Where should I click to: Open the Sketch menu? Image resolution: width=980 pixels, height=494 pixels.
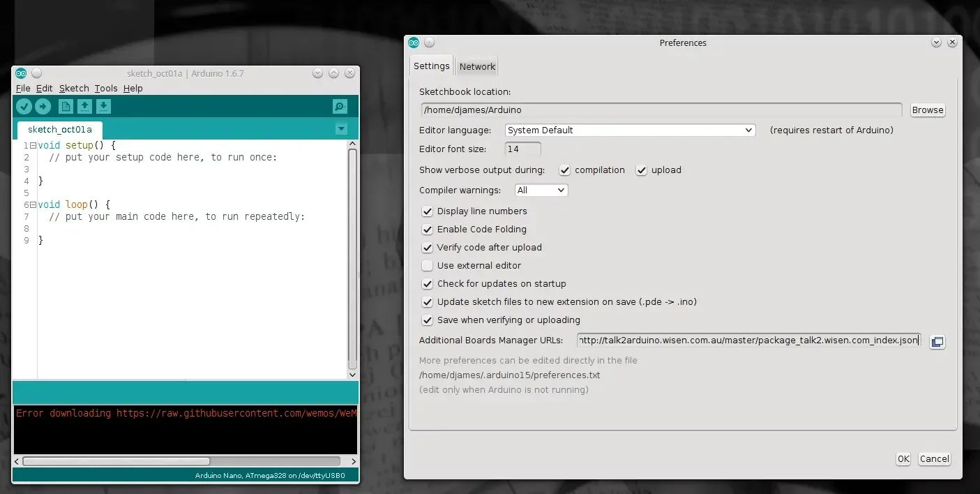point(74,89)
